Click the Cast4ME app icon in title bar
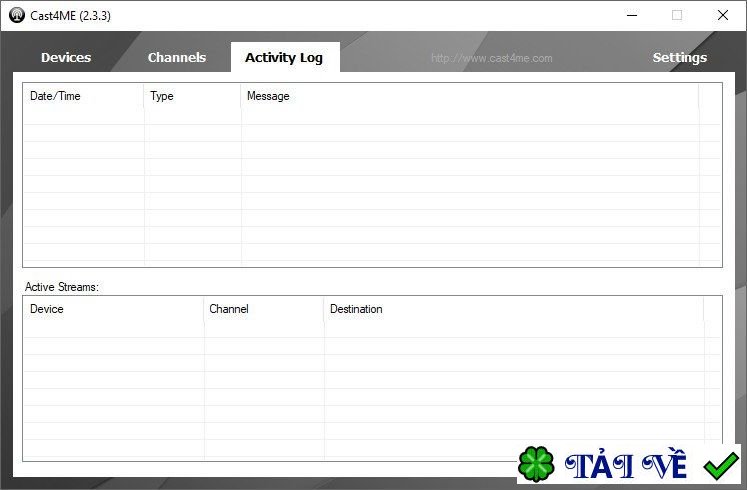The image size is (747, 490). click(17, 15)
